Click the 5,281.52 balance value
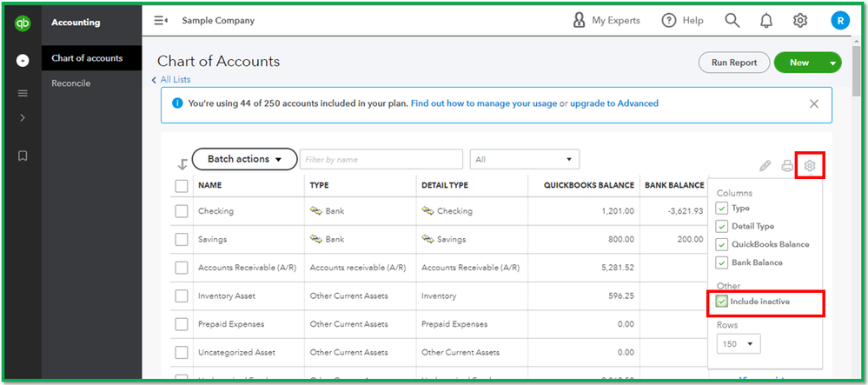The width and height of the screenshot is (868, 385). click(617, 268)
